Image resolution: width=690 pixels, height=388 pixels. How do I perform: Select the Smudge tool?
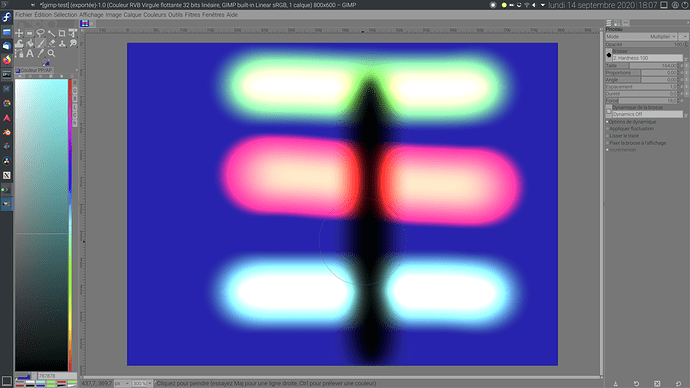[x=73, y=44]
